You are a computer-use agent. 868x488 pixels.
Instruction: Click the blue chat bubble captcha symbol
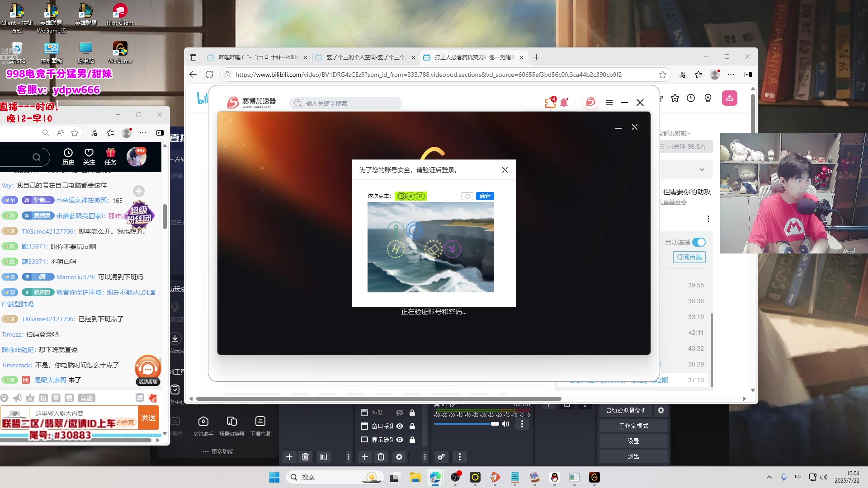tap(415, 230)
